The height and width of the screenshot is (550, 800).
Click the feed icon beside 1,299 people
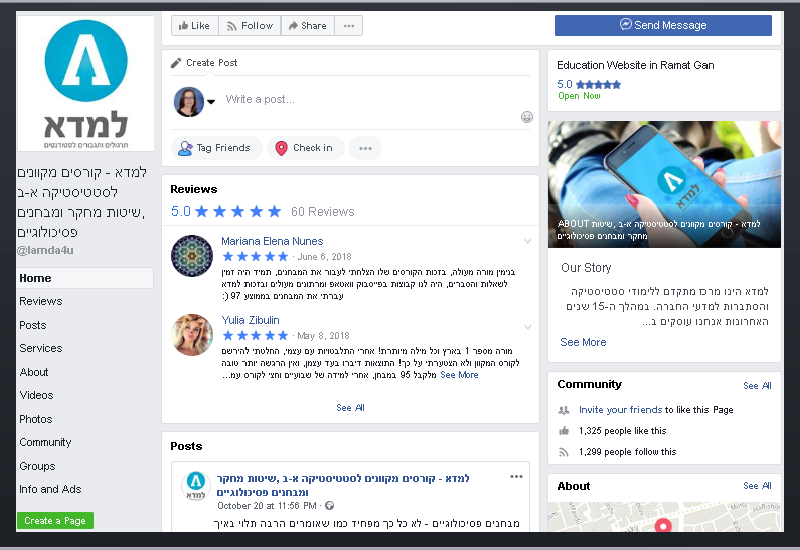click(x=563, y=452)
